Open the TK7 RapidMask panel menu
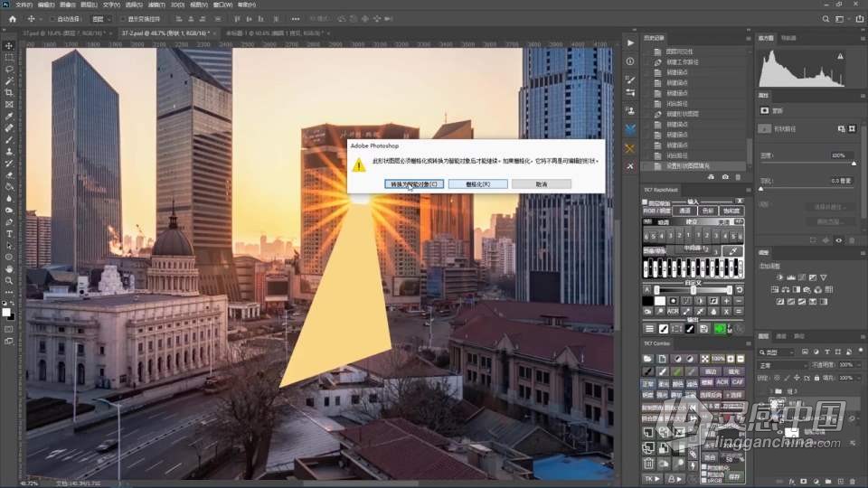The width and height of the screenshot is (868, 488). click(x=748, y=190)
